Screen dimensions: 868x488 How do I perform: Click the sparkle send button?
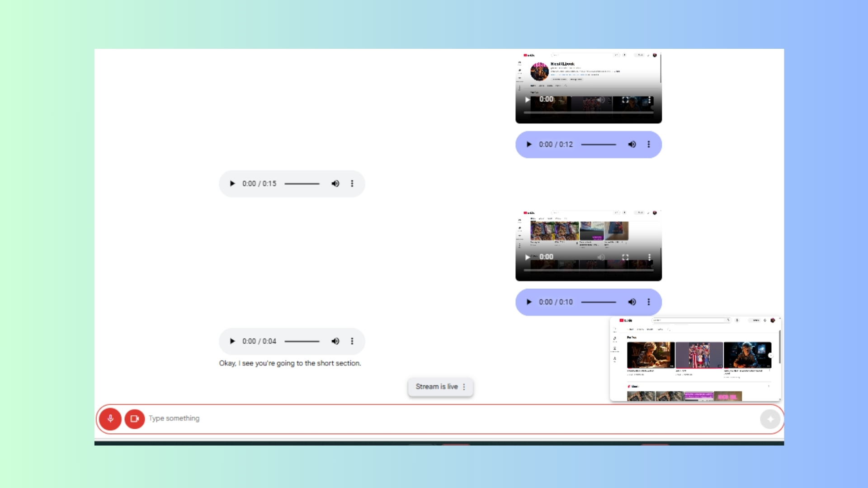pyautogui.click(x=770, y=419)
